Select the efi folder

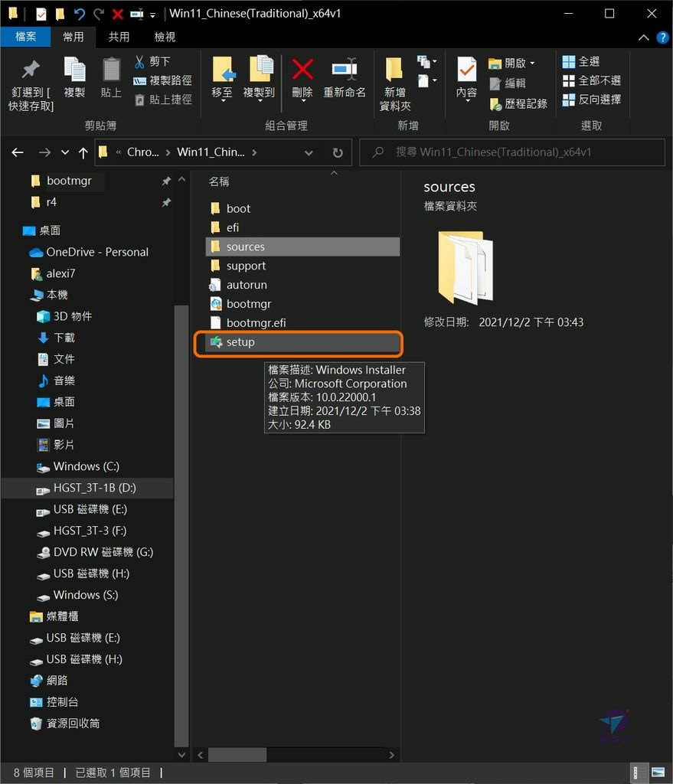tap(302, 228)
